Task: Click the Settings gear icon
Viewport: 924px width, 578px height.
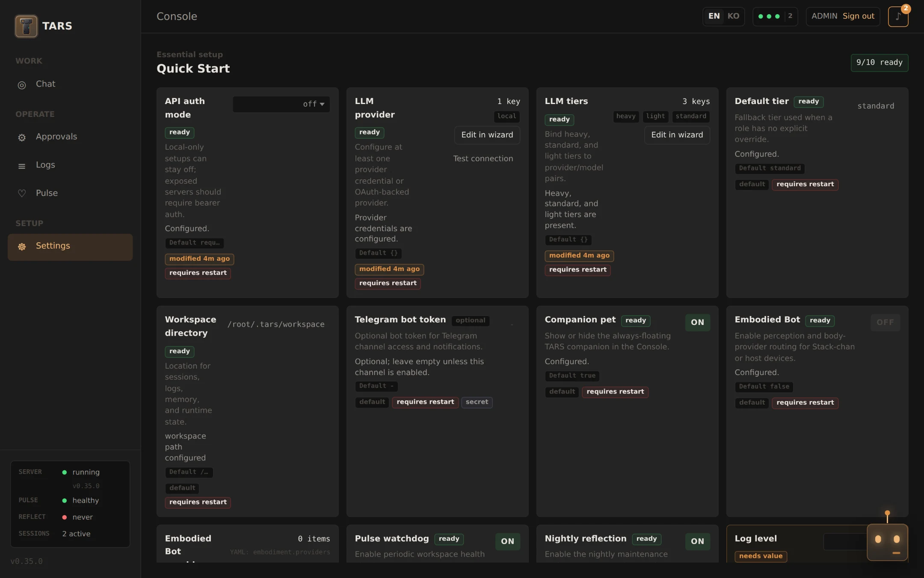Action: click(22, 247)
